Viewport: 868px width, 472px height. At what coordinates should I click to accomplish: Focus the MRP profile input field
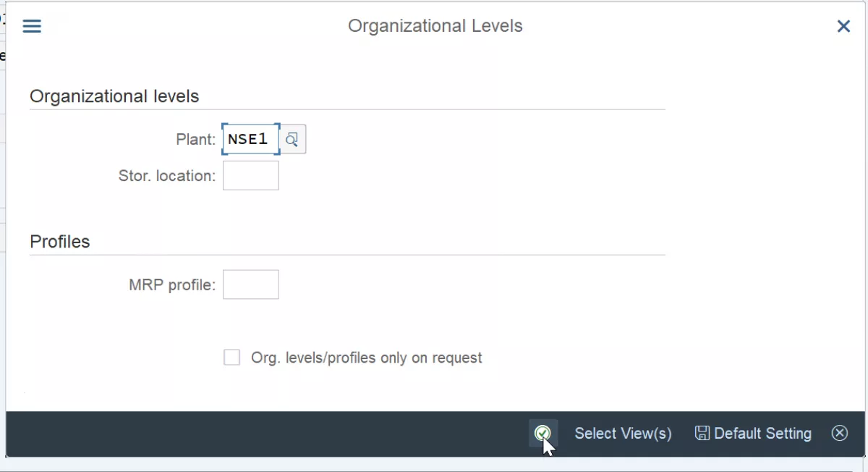point(250,285)
